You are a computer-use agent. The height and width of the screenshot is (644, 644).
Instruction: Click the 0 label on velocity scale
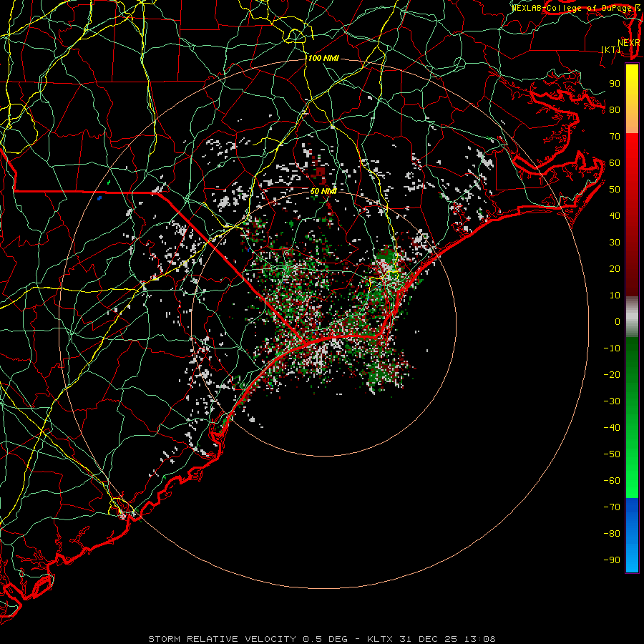click(618, 321)
